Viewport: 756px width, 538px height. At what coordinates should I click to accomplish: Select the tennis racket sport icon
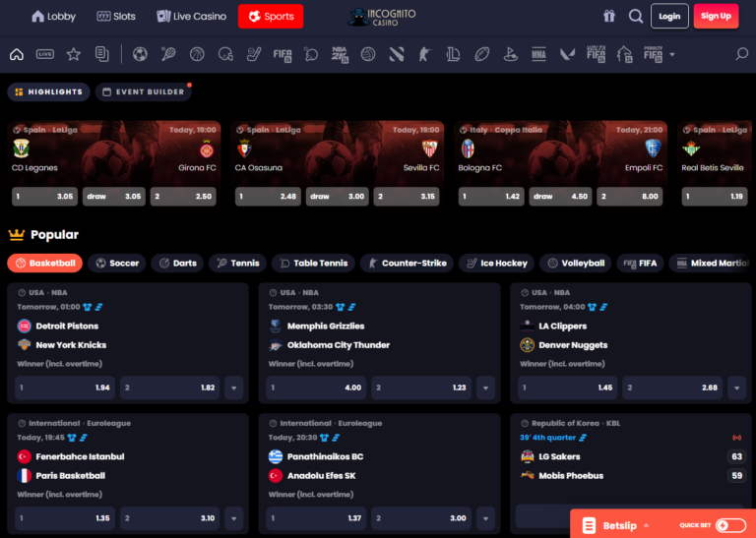pos(168,54)
